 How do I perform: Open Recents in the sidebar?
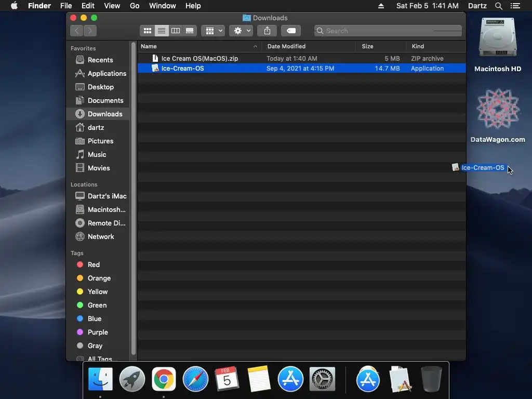tap(98, 60)
